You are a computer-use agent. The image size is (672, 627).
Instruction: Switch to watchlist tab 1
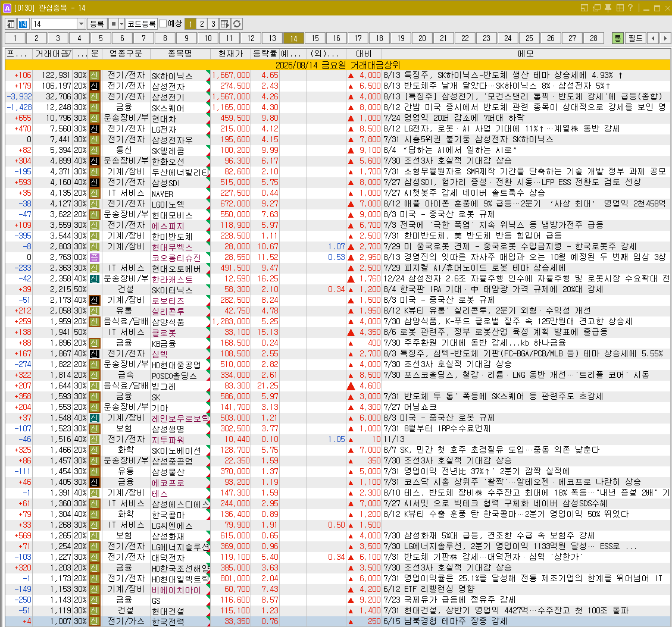(15, 38)
